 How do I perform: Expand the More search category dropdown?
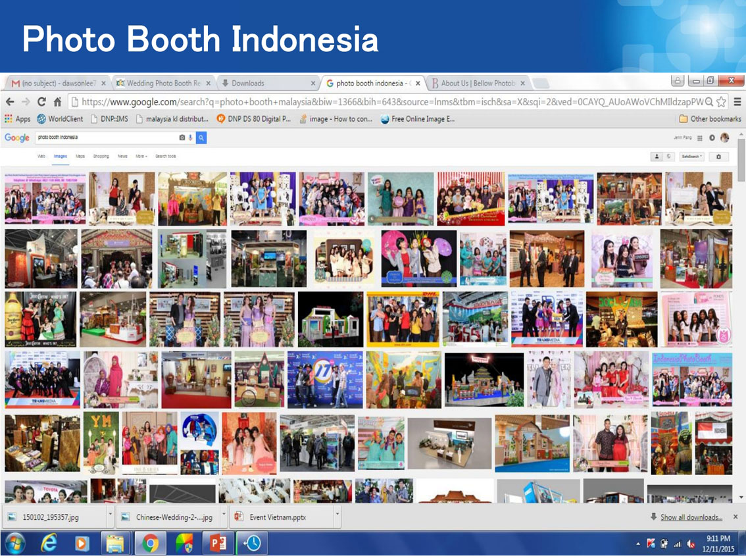[141, 156]
